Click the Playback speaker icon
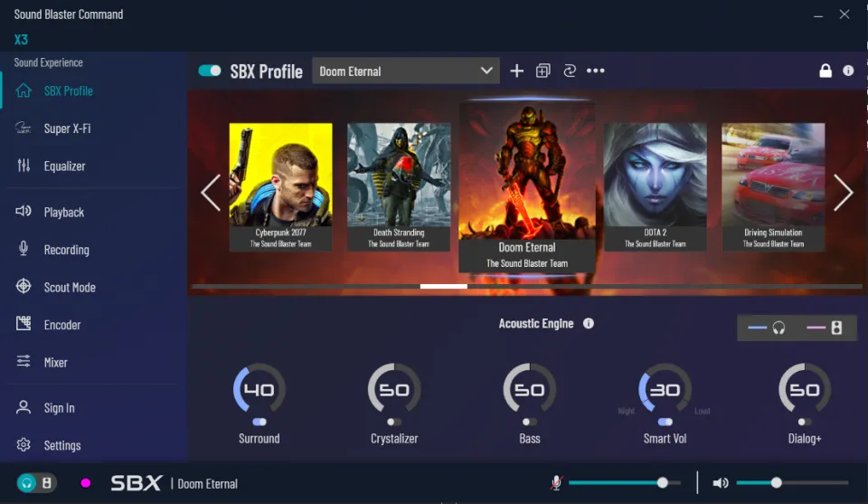 (x=24, y=211)
